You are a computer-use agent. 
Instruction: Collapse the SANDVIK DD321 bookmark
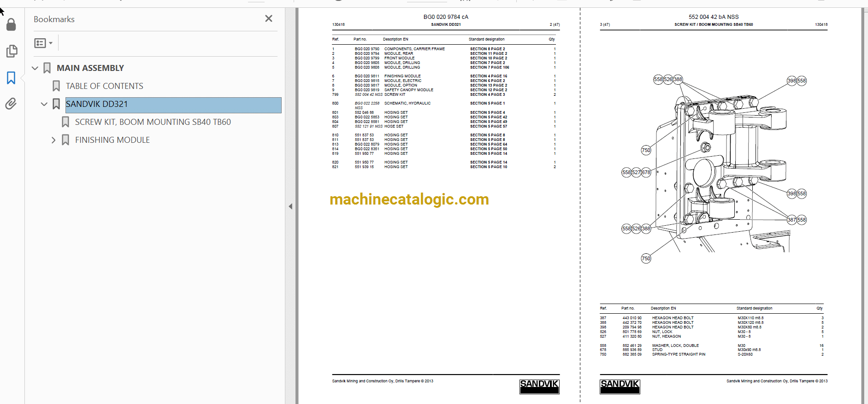44,104
